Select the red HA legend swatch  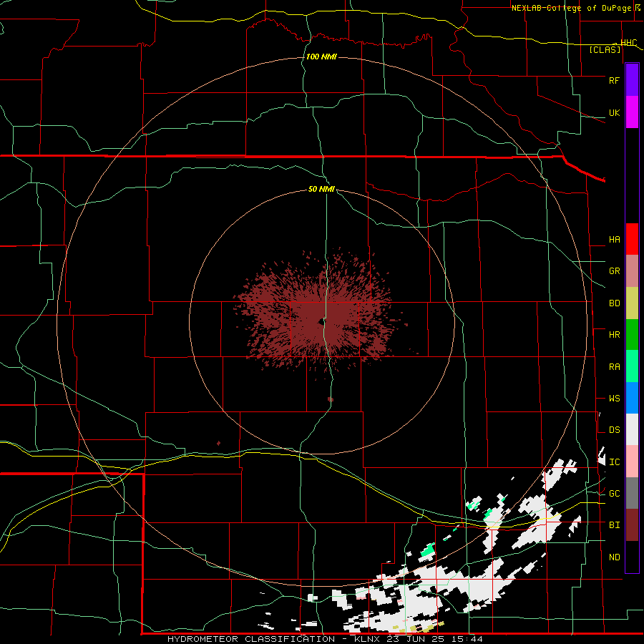click(632, 239)
